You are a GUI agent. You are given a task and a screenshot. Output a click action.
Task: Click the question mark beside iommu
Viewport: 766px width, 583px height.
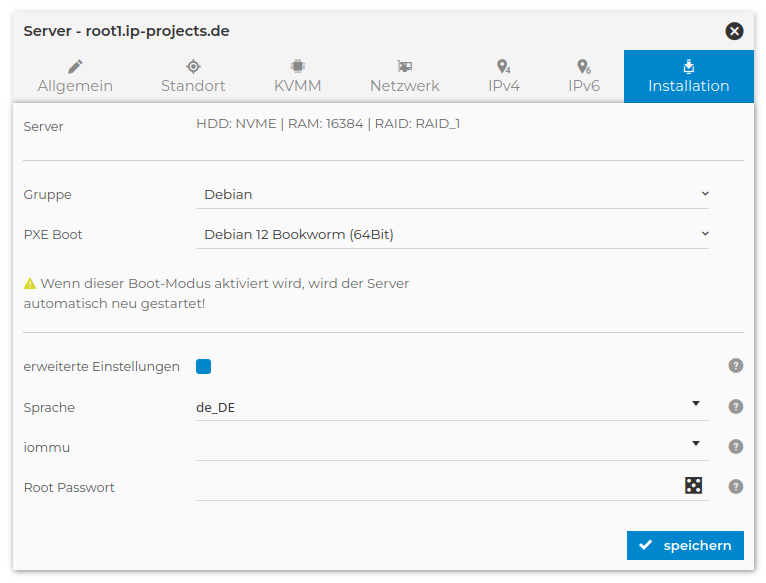point(736,447)
